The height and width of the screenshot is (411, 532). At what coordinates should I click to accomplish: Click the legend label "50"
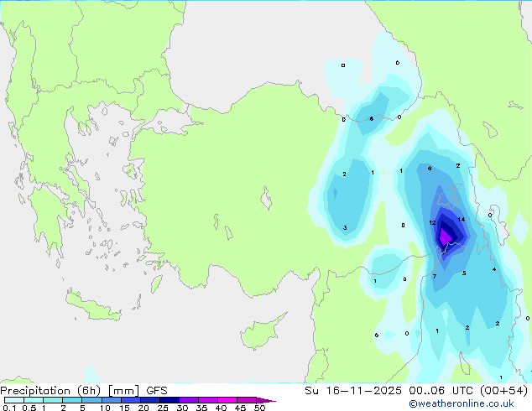260,408
